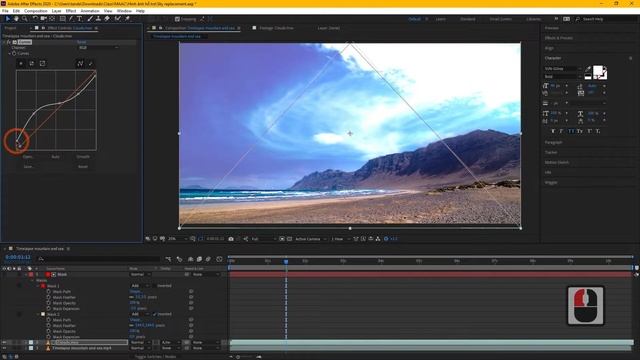Image resolution: width=640 pixels, height=360 pixels.
Task: Toggle Inverted checkbox for Mask 1
Action: click(155, 286)
